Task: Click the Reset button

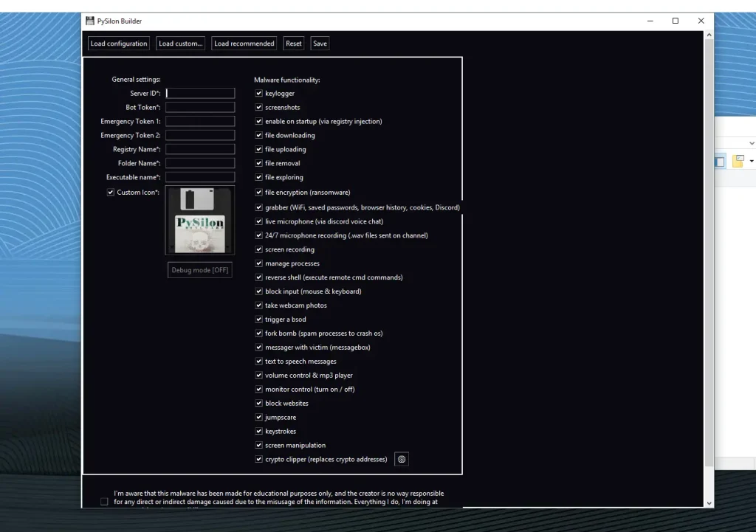Action: [x=293, y=43]
